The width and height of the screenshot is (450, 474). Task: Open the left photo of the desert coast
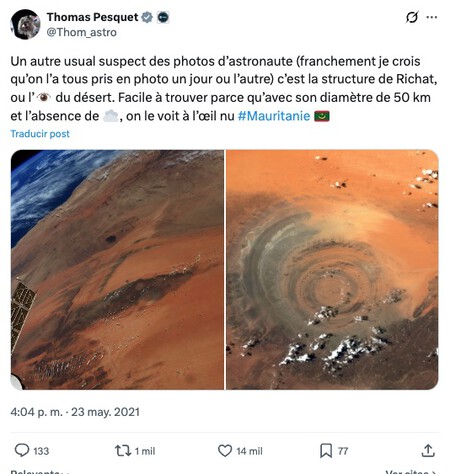coord(117,270)
